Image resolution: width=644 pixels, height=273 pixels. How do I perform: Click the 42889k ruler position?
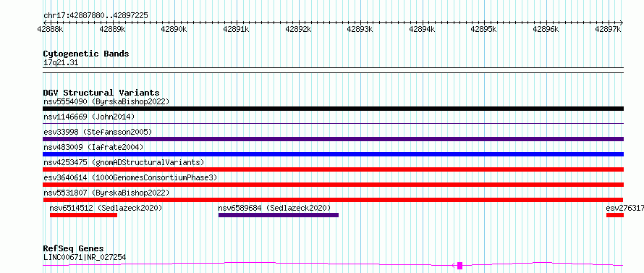click(112, 29)
